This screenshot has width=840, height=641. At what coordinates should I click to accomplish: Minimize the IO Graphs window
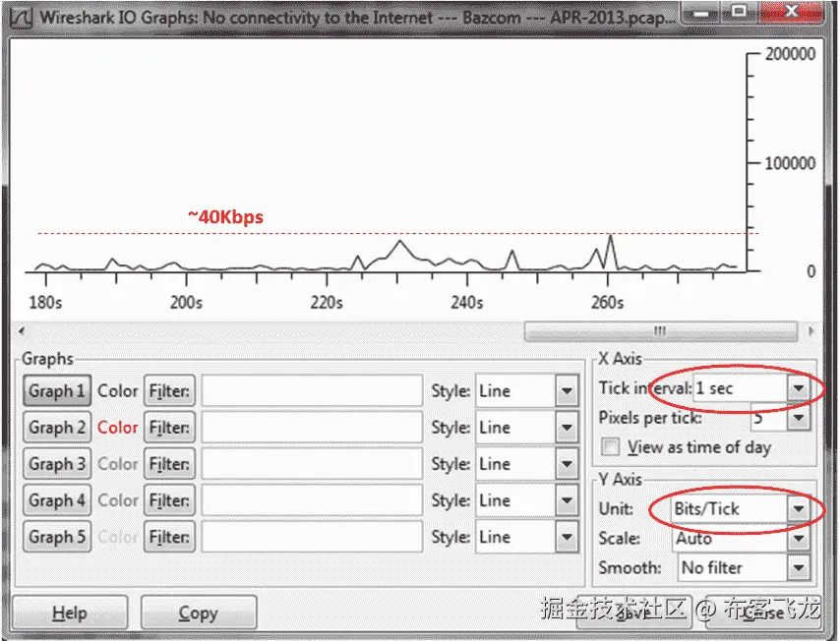(701, 12)
